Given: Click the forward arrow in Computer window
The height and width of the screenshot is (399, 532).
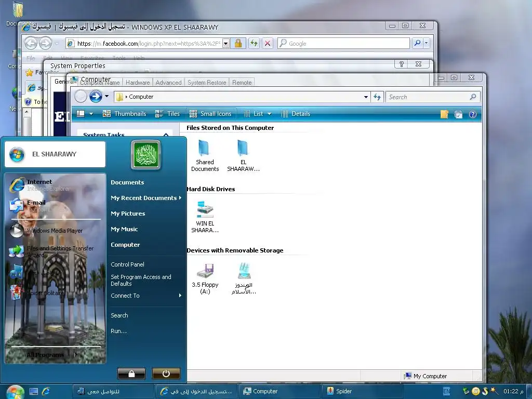Looking at the screenshot, I should click(96, 96).
